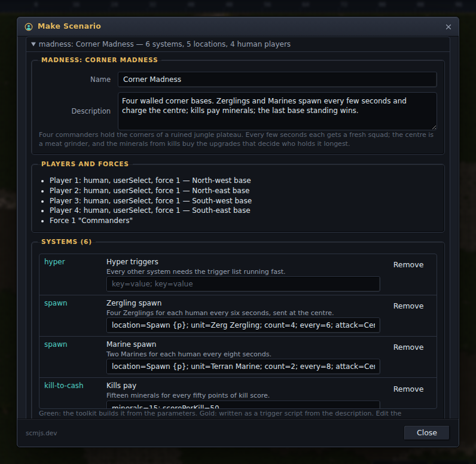The width and height of the screenshot is (476, 464).
Task: Click the SYSTEMS (6) section heading
Action: 66,242
